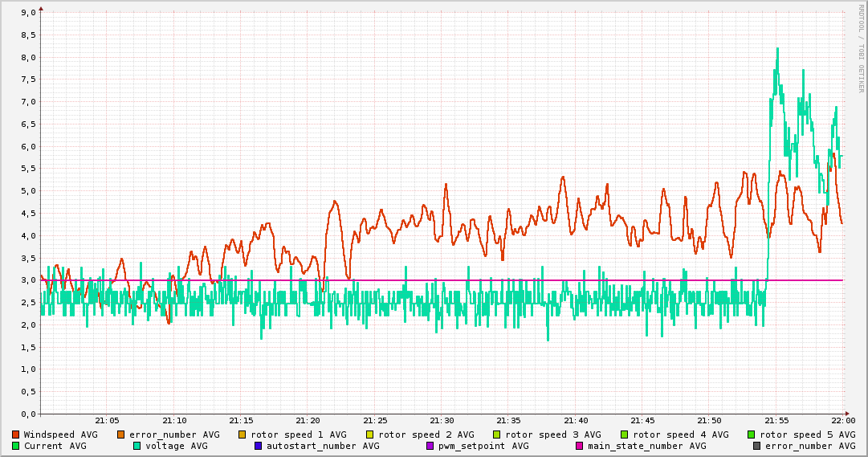Click the teal voltage AVG legend swatch
The height and width of the screenshot is (457, 868).
pyautogui.click(x=137, y=446)
